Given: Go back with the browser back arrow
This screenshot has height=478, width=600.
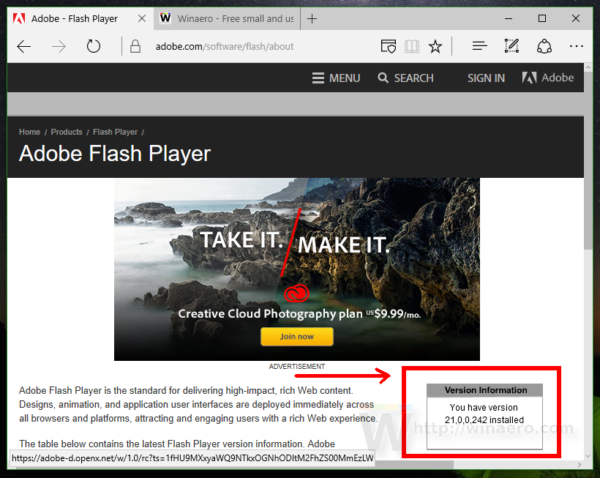Looking at the screenshot, I should tap(24, 47).
